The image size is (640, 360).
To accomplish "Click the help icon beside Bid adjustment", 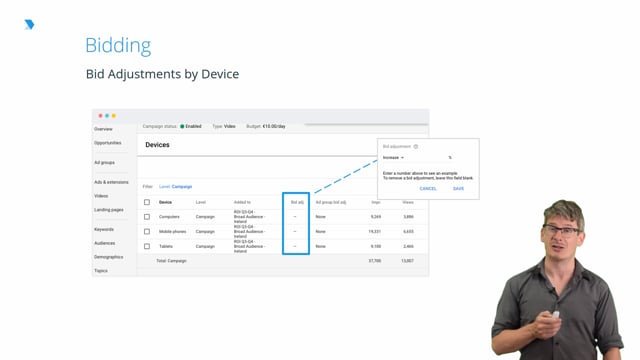I will [416, 147].
